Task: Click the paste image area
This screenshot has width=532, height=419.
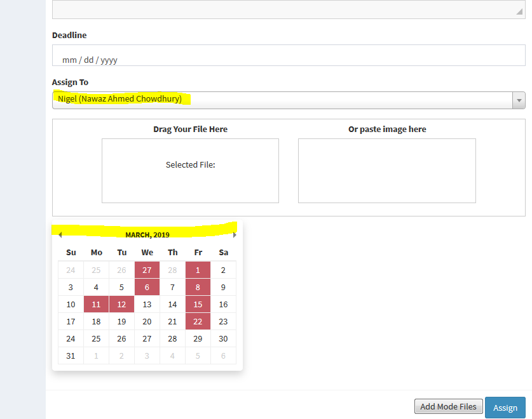Action: coord(386,171)
